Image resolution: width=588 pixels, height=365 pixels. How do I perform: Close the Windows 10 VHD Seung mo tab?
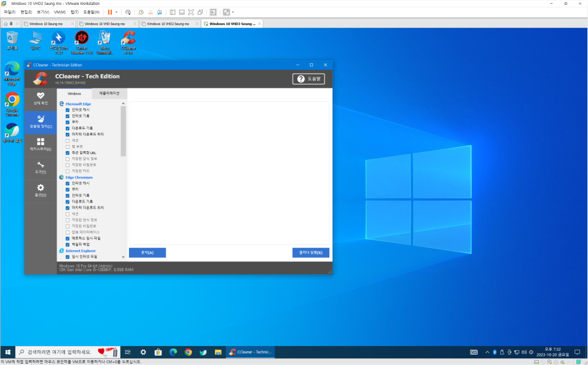(135, 24)
